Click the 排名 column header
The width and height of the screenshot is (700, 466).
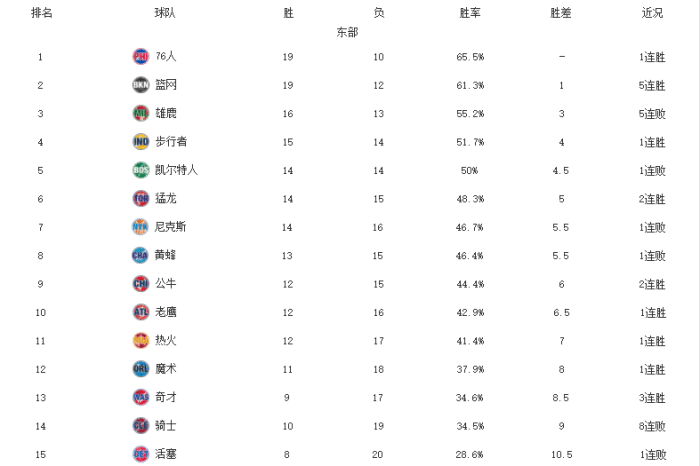42,13
